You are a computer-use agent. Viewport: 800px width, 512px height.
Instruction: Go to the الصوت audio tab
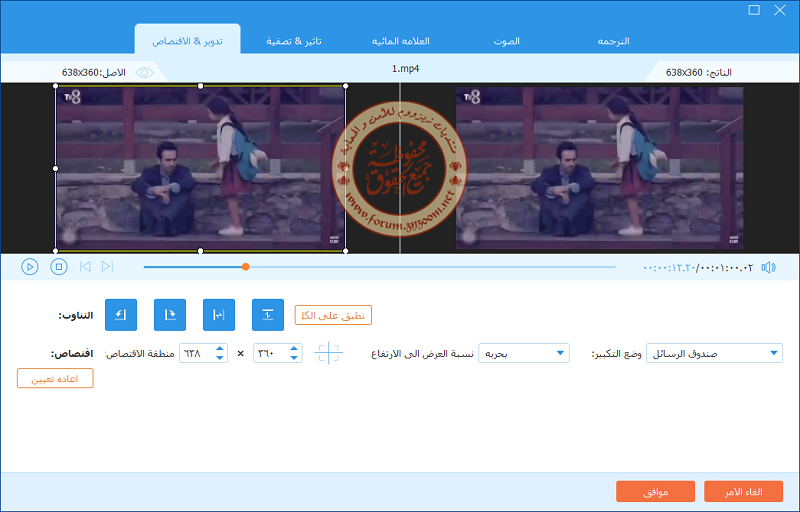click(x=507, y=41)
